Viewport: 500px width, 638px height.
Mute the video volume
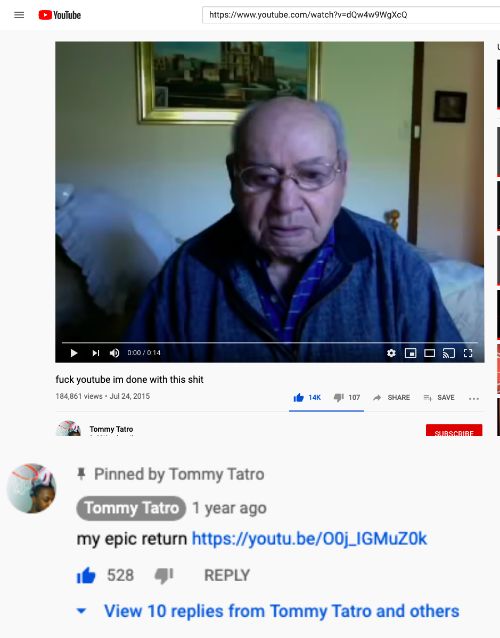coord(114,353)
